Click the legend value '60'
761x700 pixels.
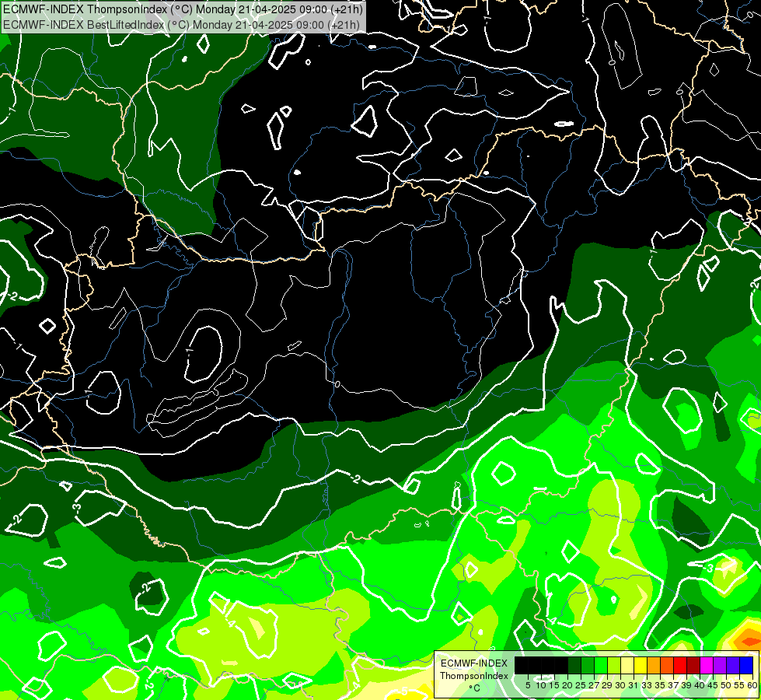pyautogui.click(x=752, y=685)
